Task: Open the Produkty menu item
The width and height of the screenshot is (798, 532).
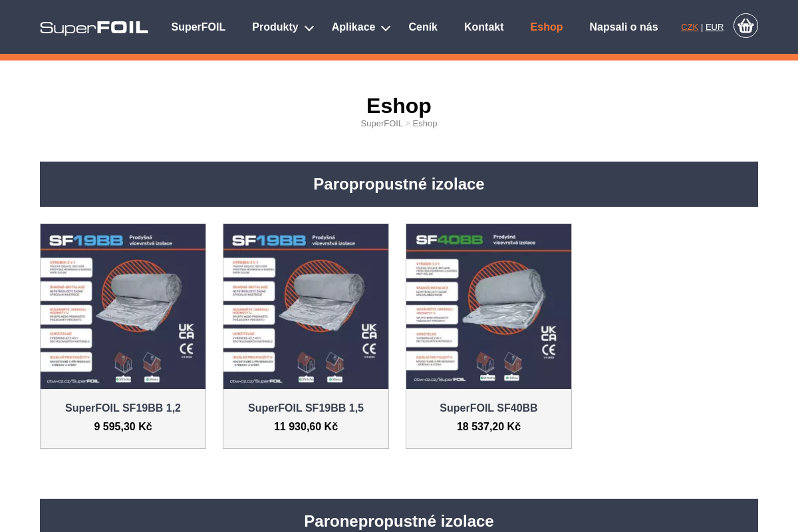Action: [275, 27]
